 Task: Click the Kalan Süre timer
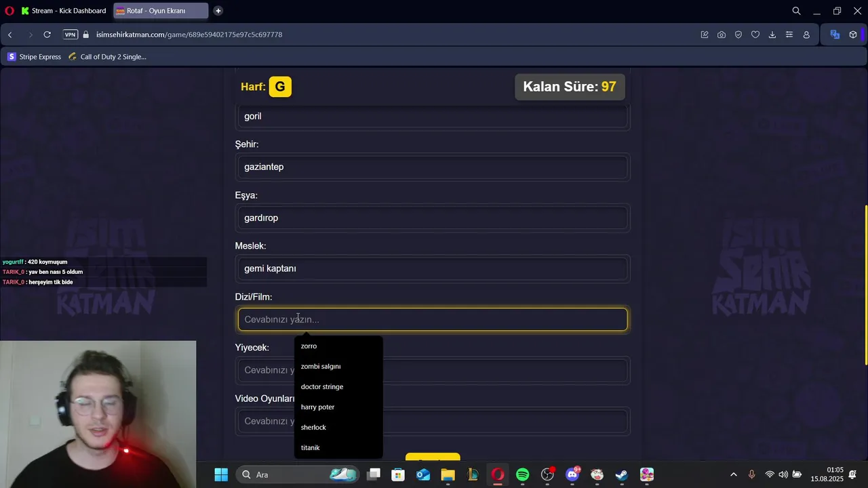[x=570, y=87]
